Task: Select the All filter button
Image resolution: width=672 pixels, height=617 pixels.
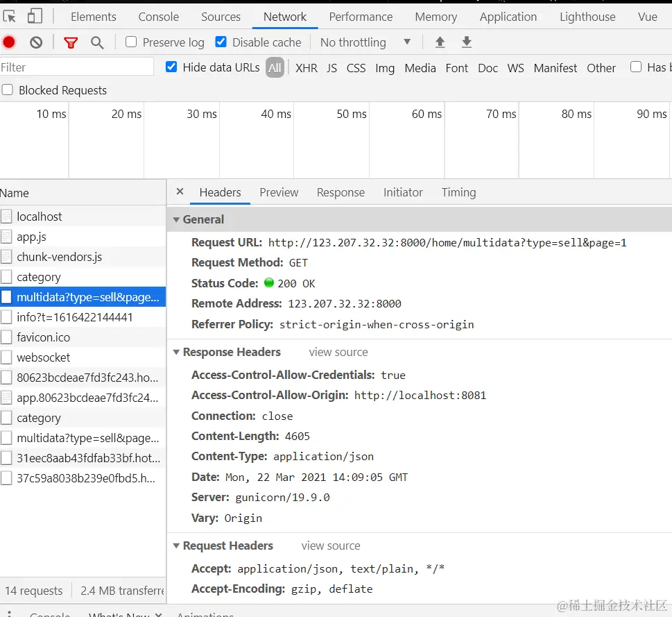Action: pos(275,67)
